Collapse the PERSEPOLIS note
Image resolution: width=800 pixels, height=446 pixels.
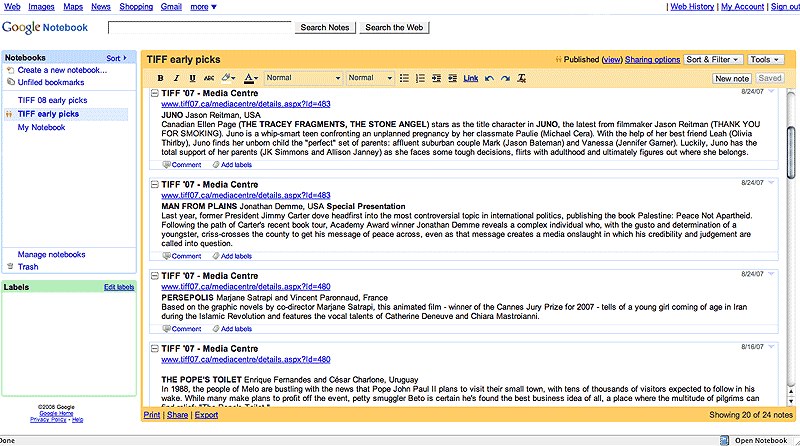point(154,276)
